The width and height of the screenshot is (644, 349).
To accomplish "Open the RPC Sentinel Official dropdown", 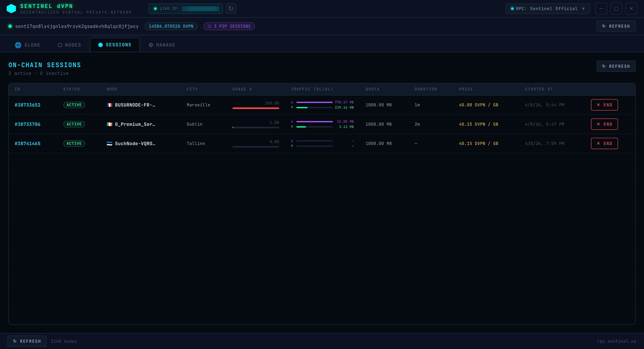I will (x=548, y=9).
